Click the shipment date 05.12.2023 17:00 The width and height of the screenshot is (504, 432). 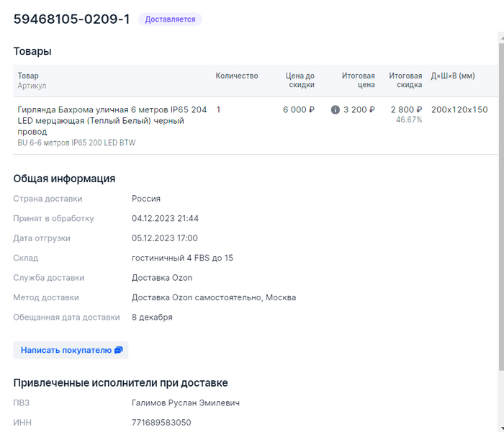[164, 238]
